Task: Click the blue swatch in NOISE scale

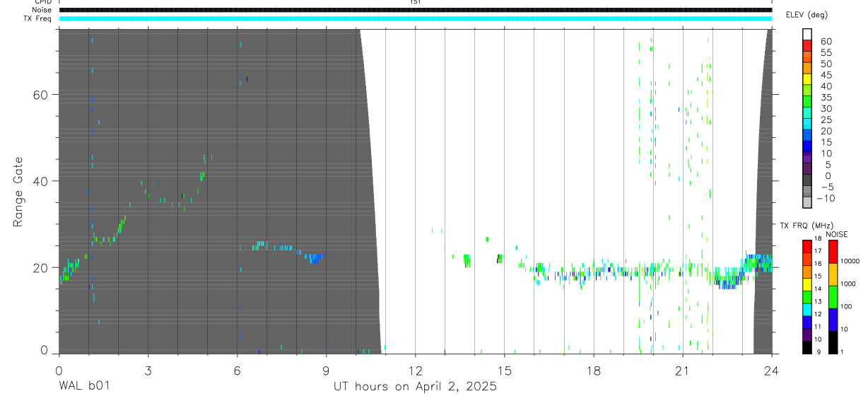Action: tap(833, 320)
